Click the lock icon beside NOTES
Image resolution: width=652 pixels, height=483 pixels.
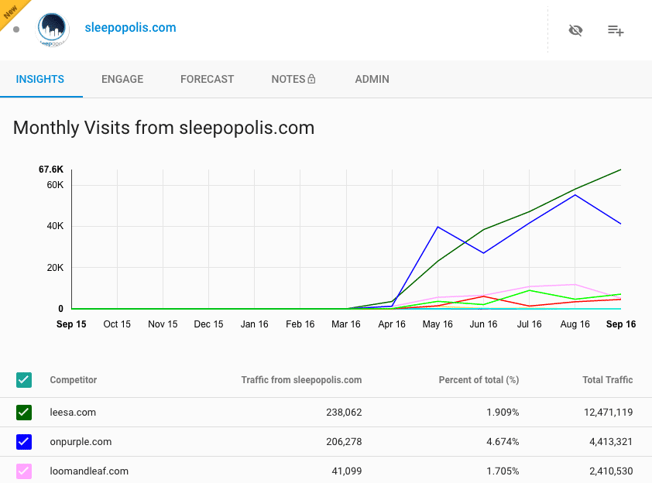[311, 79]
